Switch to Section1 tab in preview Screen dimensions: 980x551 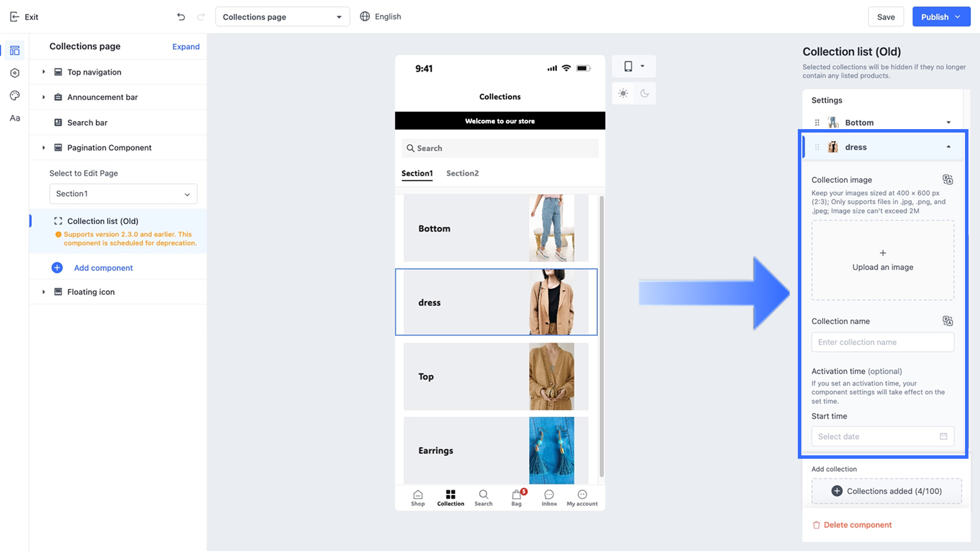pos(417,173)
